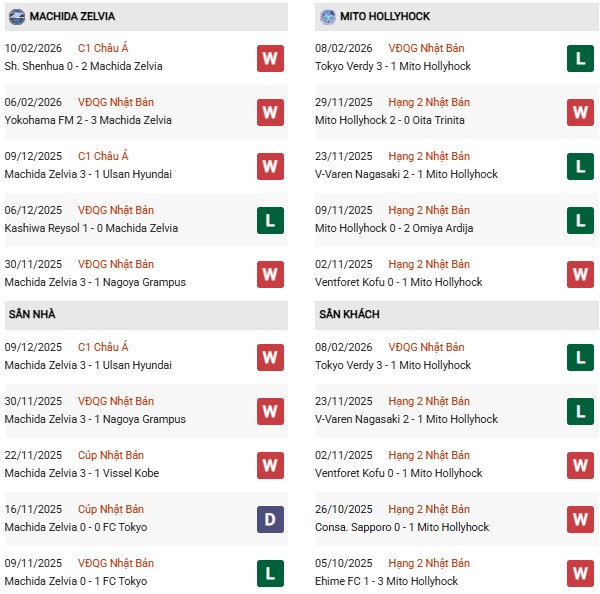Click C1 Châu Á league on 10/02/2026 row
Viewport: 600px width, 594px height.
pyautogui.click(x=102, y=48)
